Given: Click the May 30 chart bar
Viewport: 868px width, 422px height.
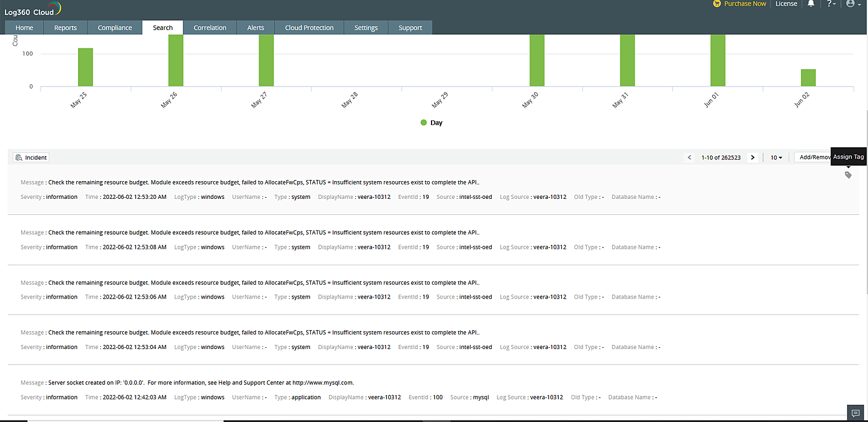Looking at the screenshot, I should [x=537, y=60].
